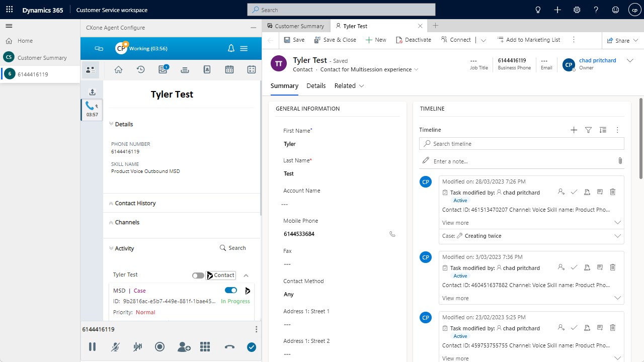Screen dimensions: 644x362
Task: Click the mask recording waveform icon
Action: tap(137, 347)
